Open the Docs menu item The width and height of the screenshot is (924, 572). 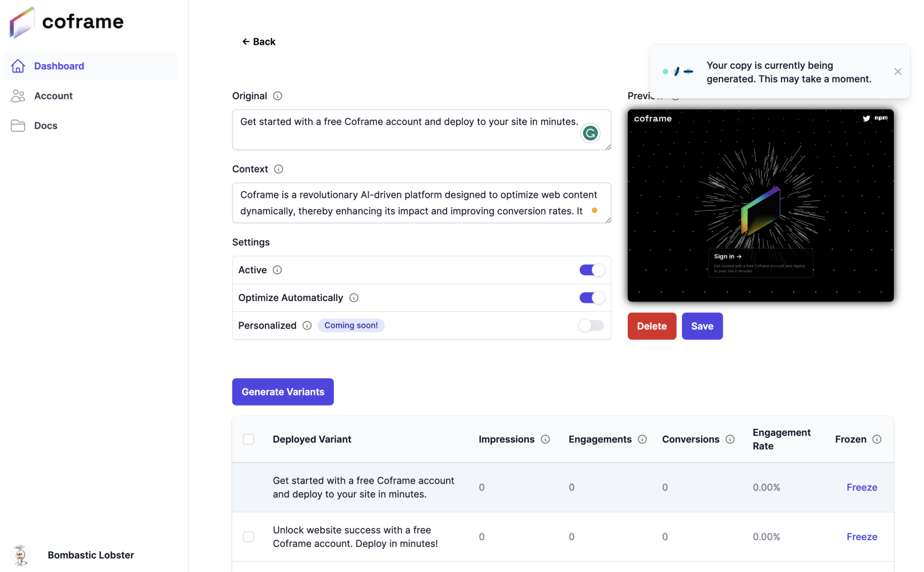click(91, 126)
